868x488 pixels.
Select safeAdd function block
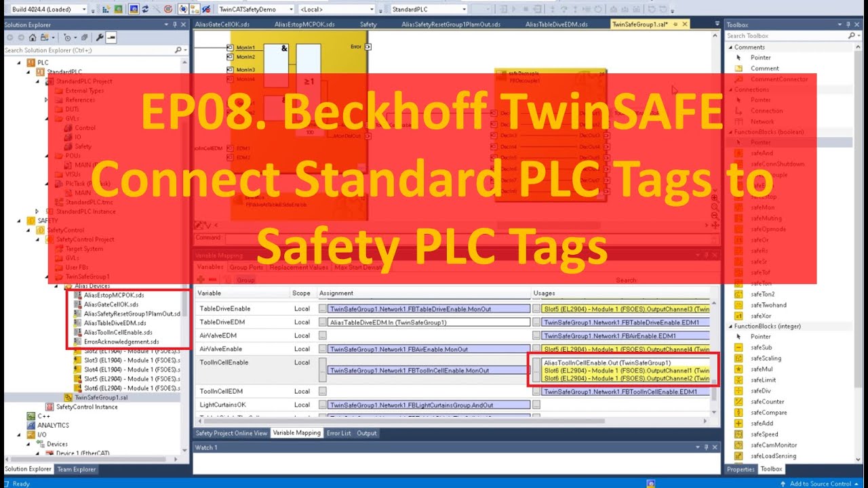coord(761,423)
